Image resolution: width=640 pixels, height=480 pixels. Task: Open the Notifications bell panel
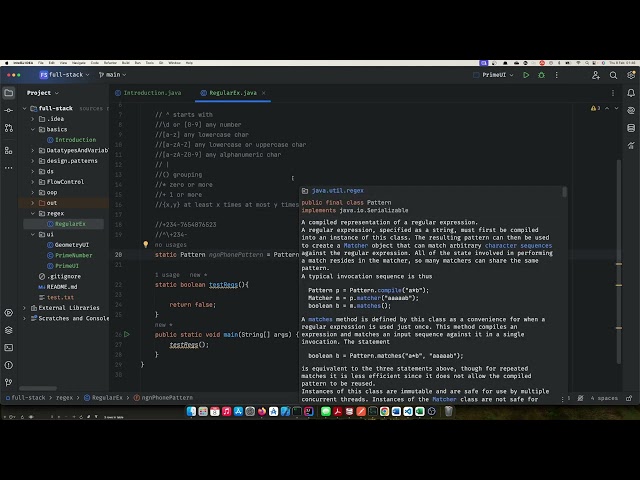(631, 93)
